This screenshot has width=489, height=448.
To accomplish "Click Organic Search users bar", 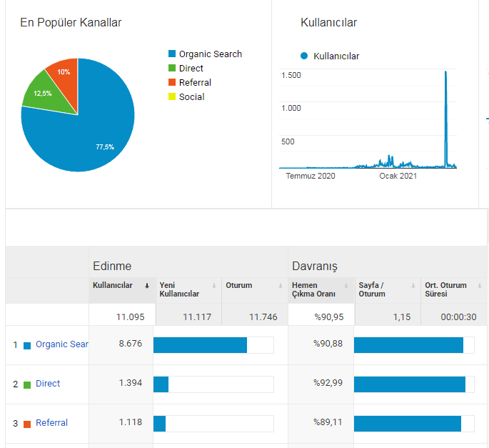I will tap(200, 345).
